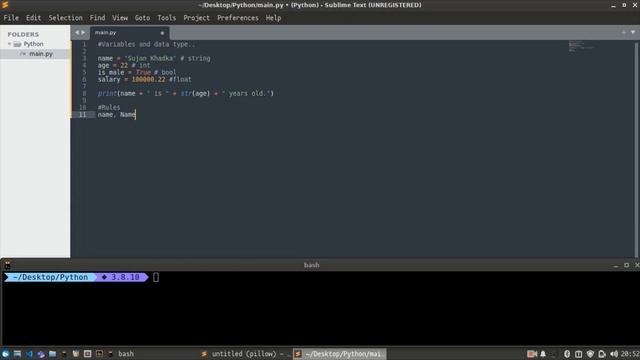This screenshot has width=640, height=360.
Task: Switch to the bash taskbar entry
Action: click(122, 354)
